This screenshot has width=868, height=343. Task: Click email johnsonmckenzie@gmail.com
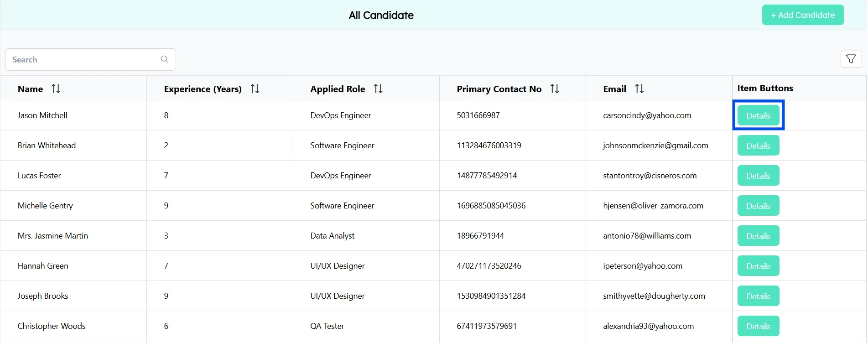coord(655,146)
